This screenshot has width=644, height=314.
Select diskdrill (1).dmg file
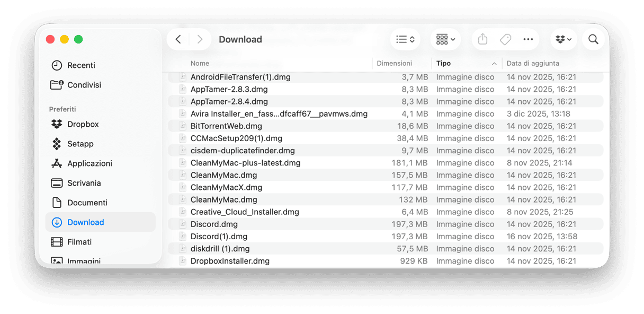(386, 248)
